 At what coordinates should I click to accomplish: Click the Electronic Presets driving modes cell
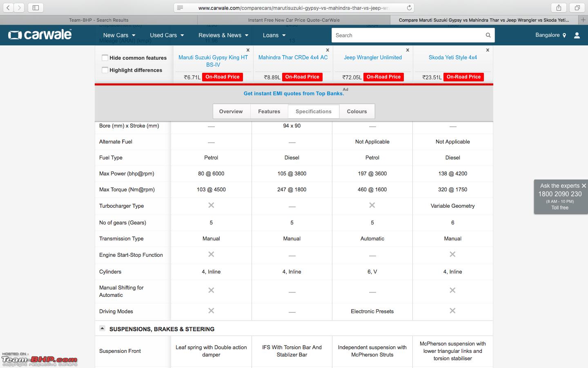[x=372, y=311]
